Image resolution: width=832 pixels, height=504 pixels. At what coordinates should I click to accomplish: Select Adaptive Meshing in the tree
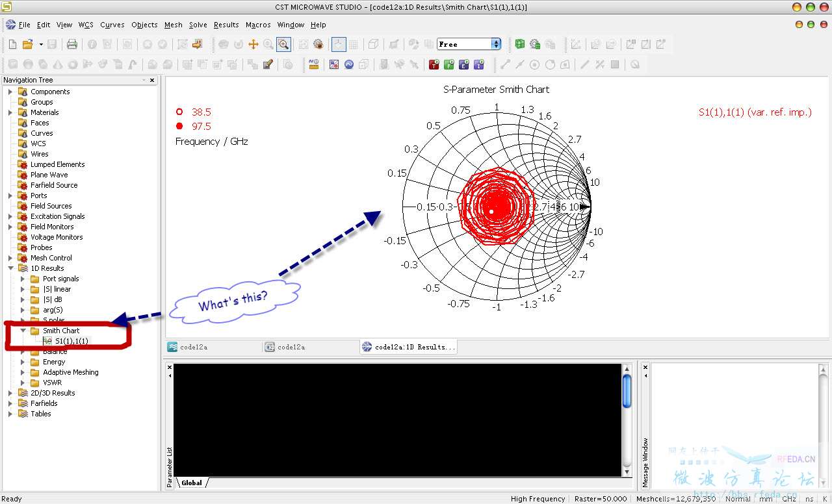(71, 372)
